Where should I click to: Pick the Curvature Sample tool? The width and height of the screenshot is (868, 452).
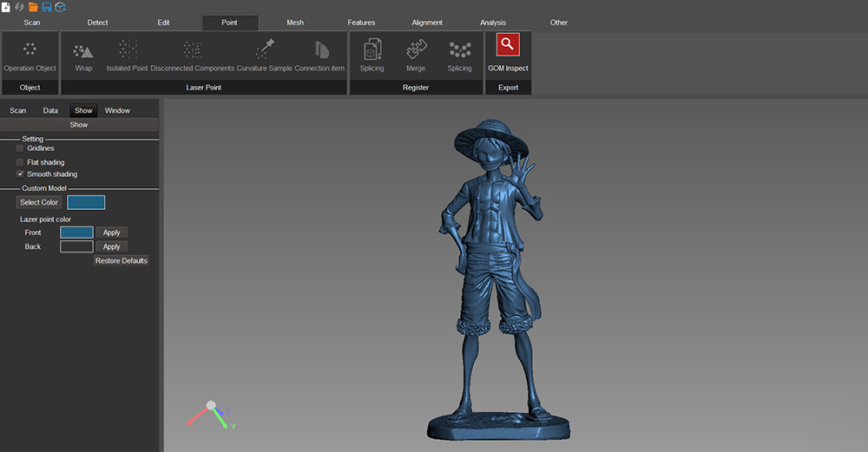pos(264,56)
